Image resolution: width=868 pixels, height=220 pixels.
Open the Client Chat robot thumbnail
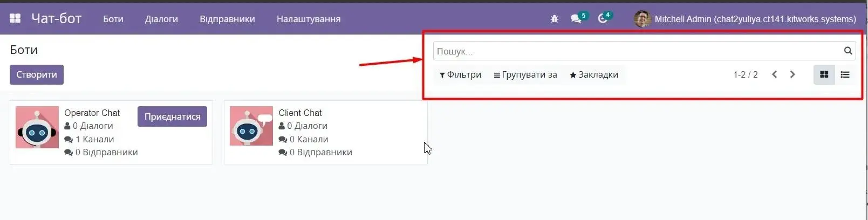251,126
